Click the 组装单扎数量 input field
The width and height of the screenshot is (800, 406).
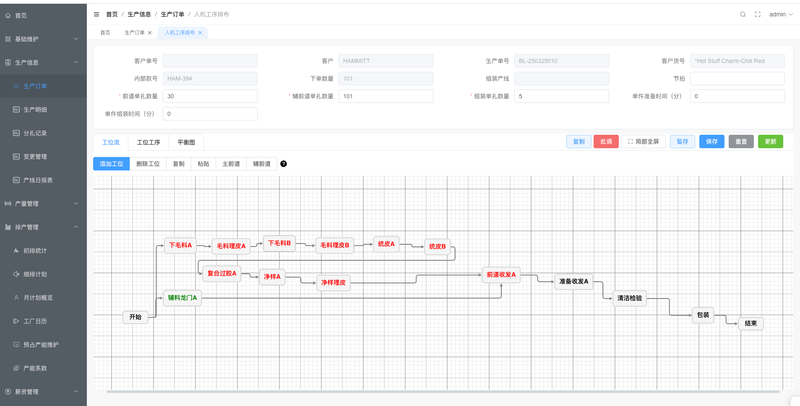pyautogui.click(x=561, y=96)
